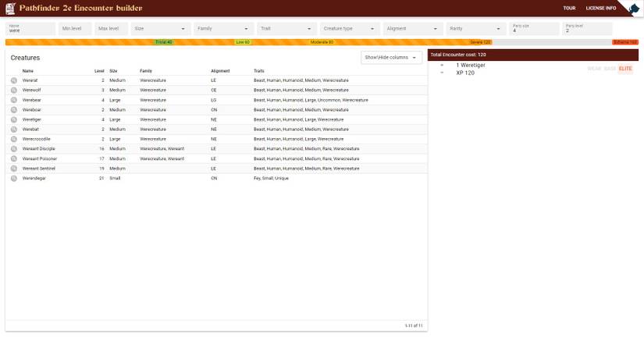Image resolution: width=644 pixels, height=362 pixels.
Task: Add Werebear using its row icon
Action: (14, 100)
